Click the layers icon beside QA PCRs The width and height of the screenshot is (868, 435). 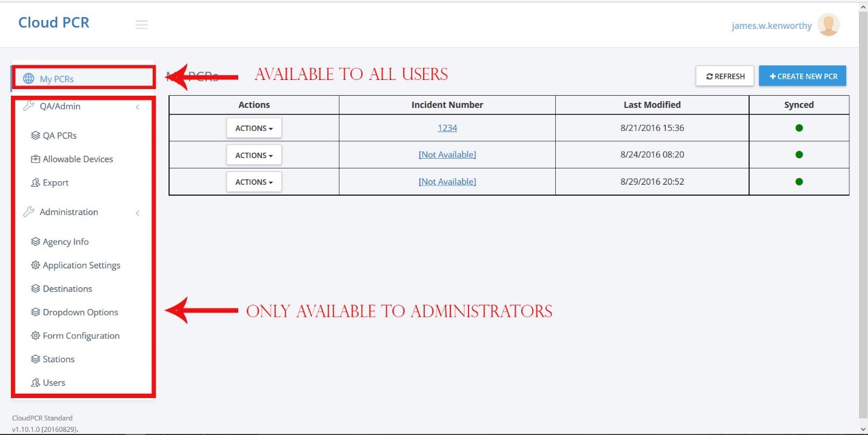[x=35, y=136]
